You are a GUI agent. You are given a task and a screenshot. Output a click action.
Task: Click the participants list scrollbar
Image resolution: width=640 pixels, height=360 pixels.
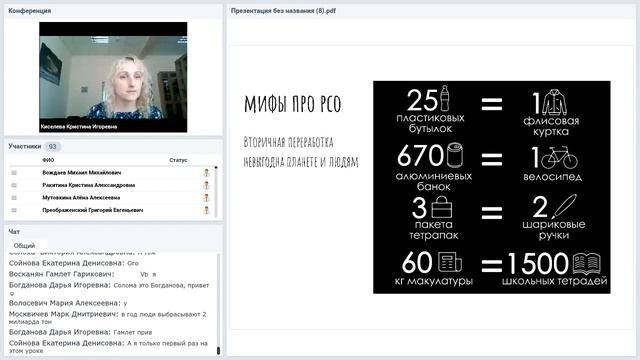216,191
